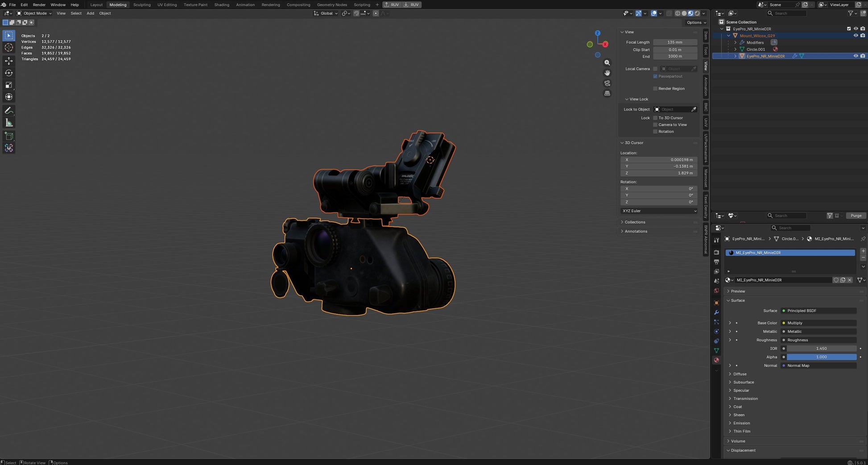This screenshot has width=868, height=465.
Task: Open the Object Data mesh properties tab
Action: click(x=716, y=351)
